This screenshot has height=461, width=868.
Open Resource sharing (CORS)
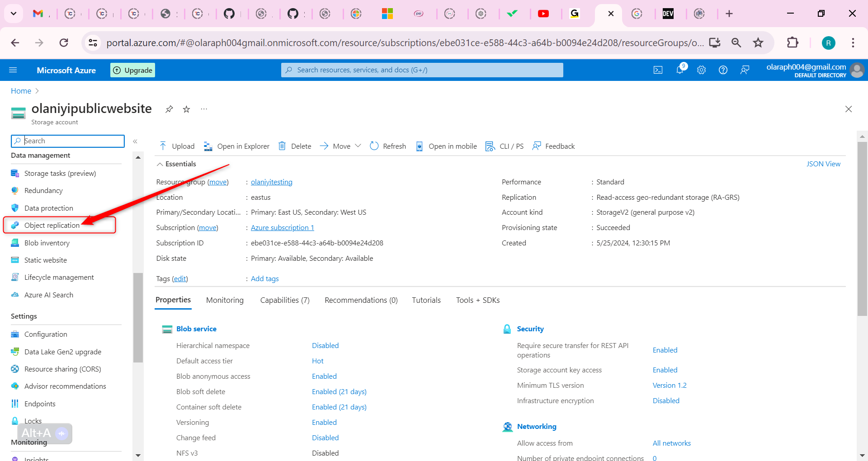(x=63, y=369)
